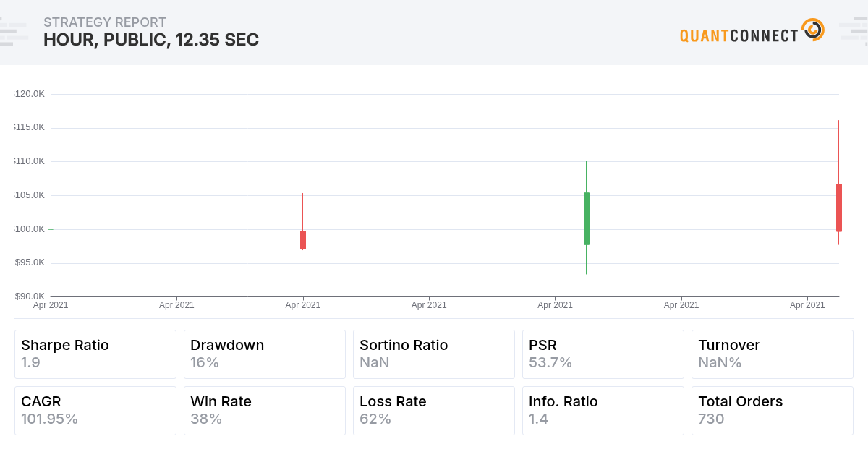The width and height of the screenshot is (868, 457).
Task: Select the STRATEGY REPORT heading
Action: point(105,22)
